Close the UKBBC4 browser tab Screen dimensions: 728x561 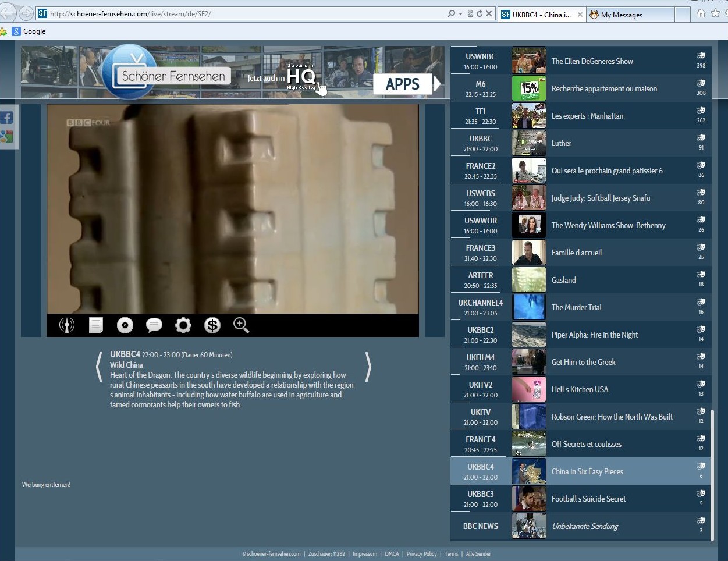coord(580,15)
